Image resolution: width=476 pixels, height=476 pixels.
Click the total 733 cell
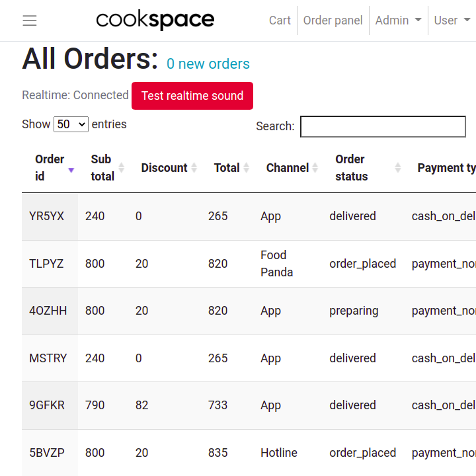[218, 405]
